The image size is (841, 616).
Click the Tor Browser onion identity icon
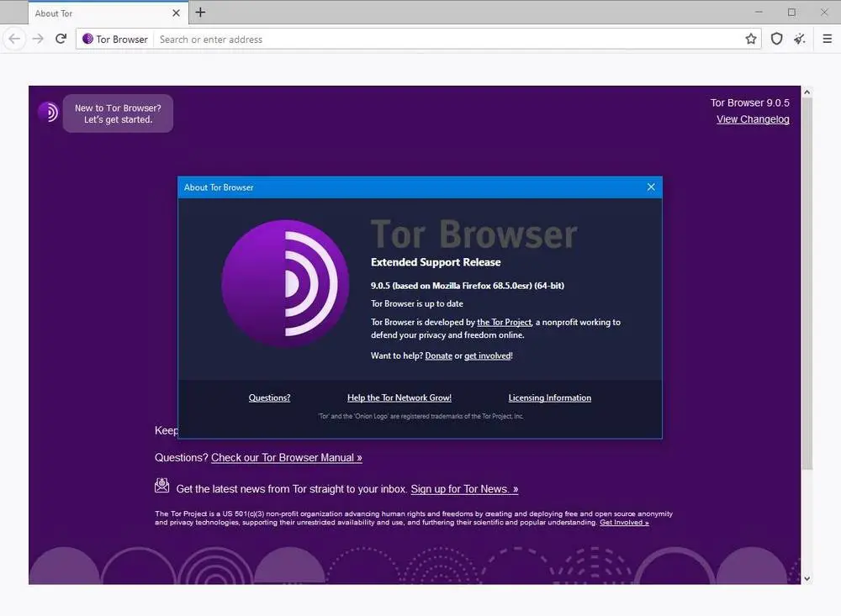(x=87, y=39)
